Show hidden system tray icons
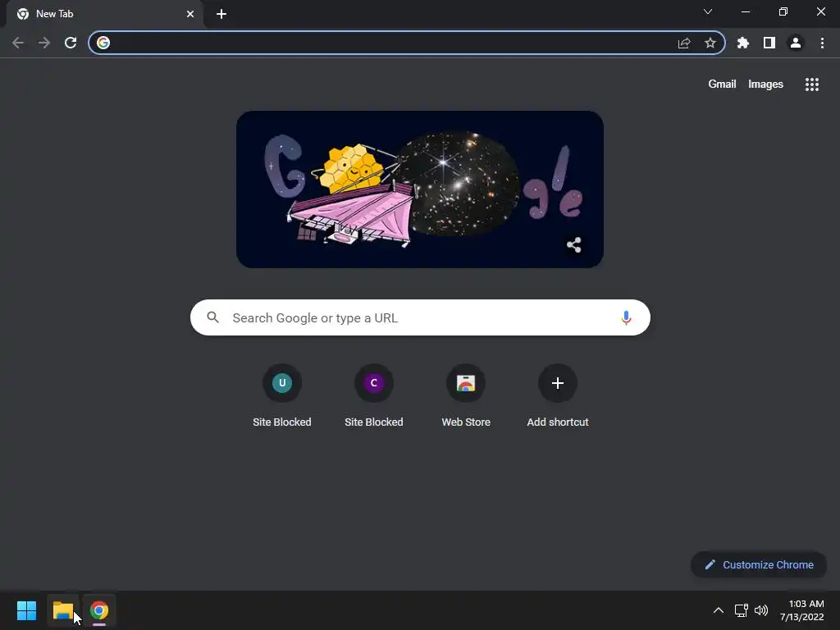 coord(719,610)
